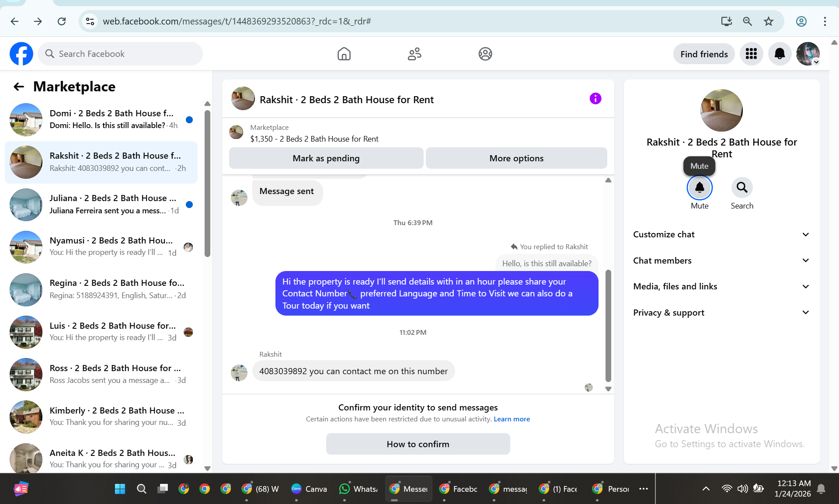Expand Media, files and links section
Image resolution: width=839 pixels, height=504 pixels.
coord(721,286)
